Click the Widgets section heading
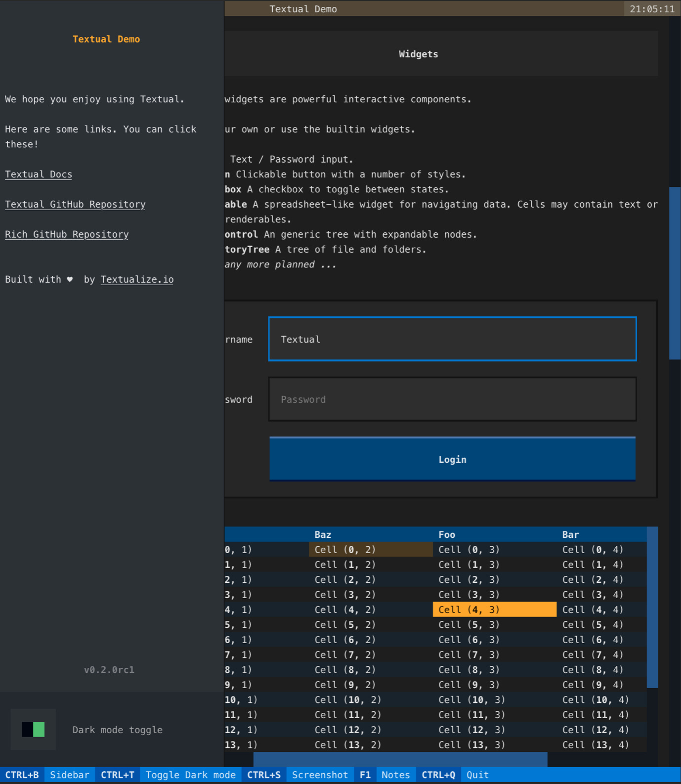The width and height of the screenshot is (681, 784). (x=418, y=54)
